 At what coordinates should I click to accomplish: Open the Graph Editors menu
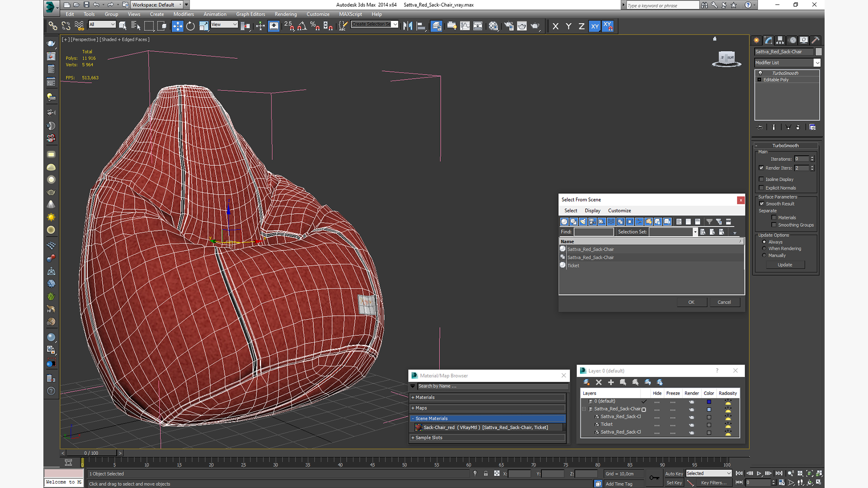pos(250,14)
